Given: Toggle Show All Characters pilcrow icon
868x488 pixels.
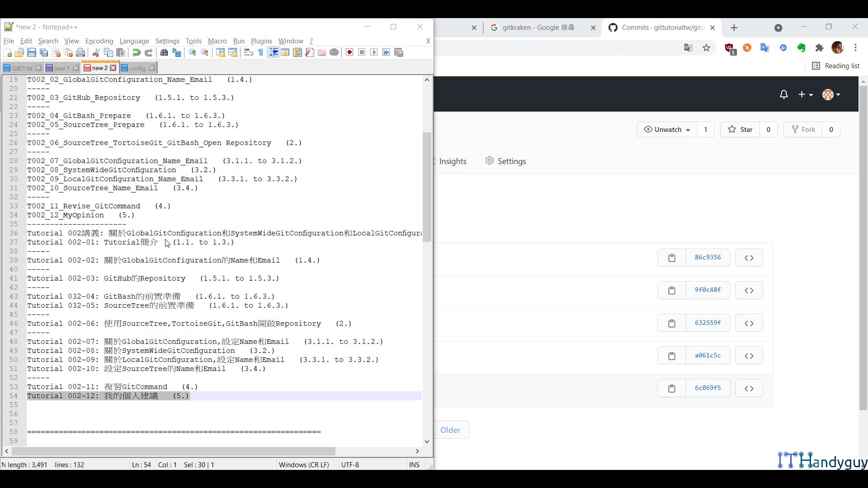Looking at the screenshot, I should point(261,53).
